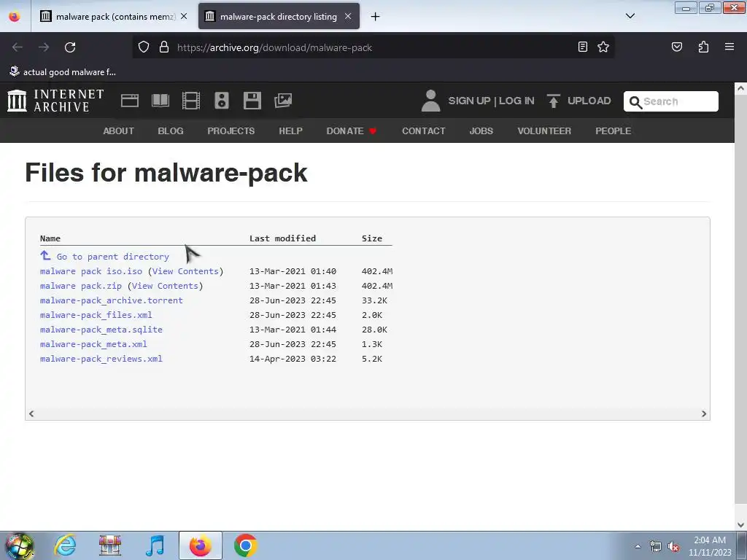Image resolution: width=747 pixels, height=560 pixels.
Task: Open the BLOG menu item
Action: point(171,131)
